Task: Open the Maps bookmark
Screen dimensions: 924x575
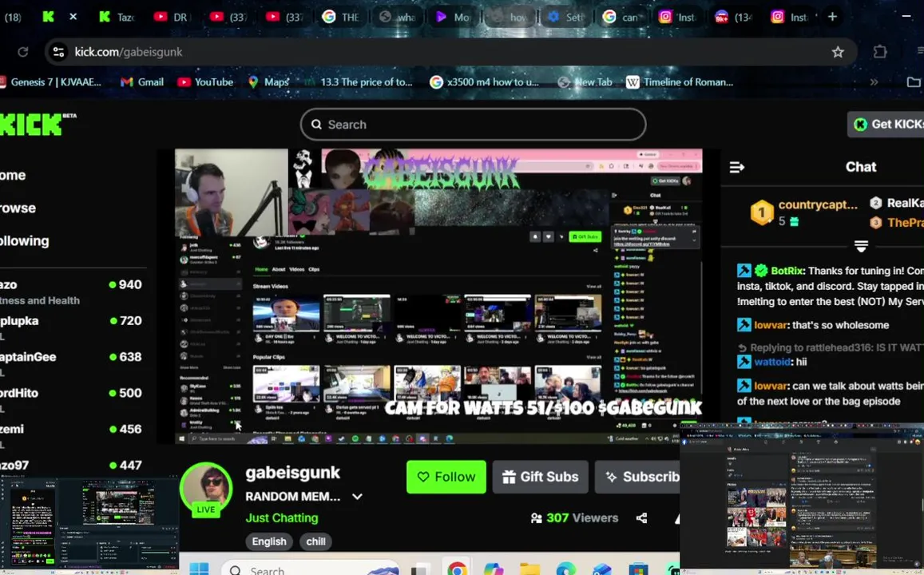Action: tap(268, 82)
